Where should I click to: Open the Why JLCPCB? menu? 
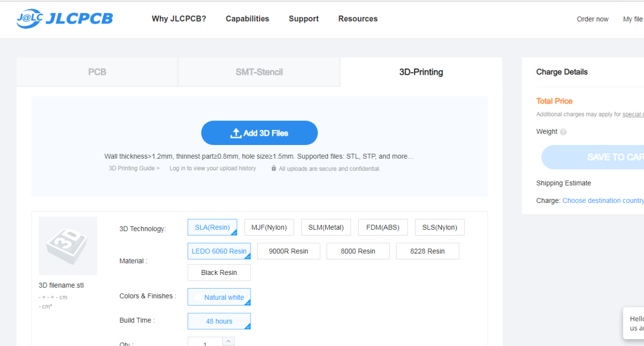(x=179, y=19)
